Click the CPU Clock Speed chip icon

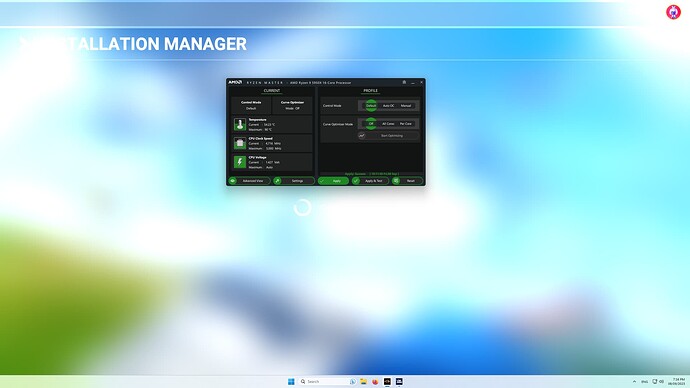coord(240,143)
